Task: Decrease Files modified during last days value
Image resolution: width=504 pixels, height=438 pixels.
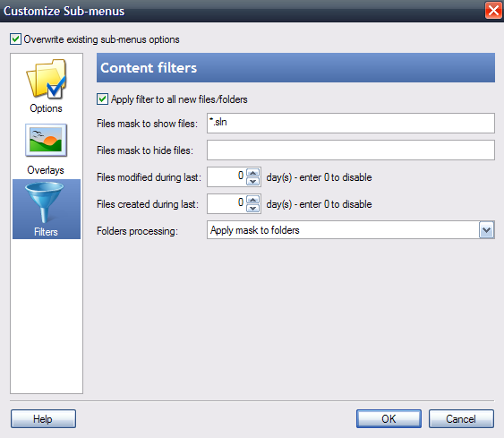Action: 253,181
